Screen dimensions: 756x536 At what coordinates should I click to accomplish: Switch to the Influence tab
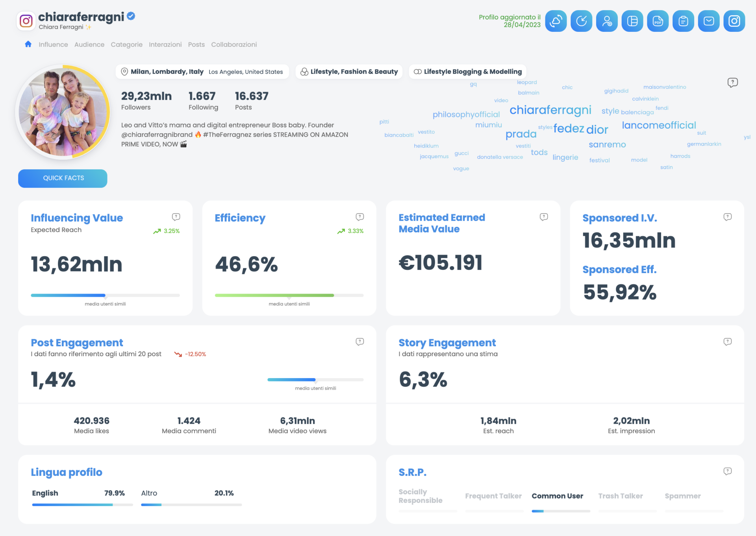point(53,44)
